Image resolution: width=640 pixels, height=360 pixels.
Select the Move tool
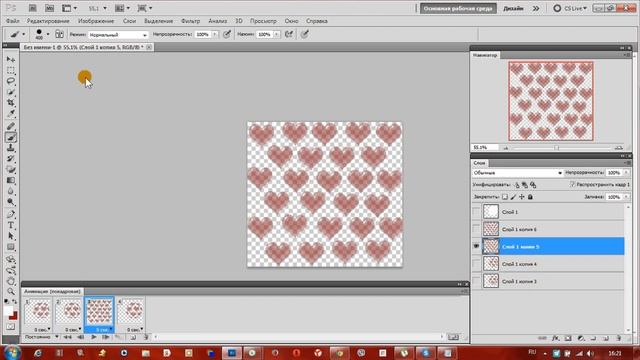(x=11, y=60)
